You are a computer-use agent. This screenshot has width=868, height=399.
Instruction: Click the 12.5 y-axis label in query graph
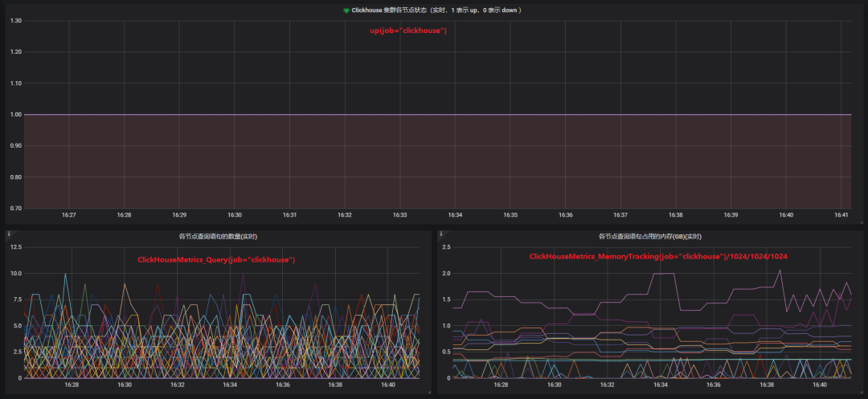tap(15, 247)
